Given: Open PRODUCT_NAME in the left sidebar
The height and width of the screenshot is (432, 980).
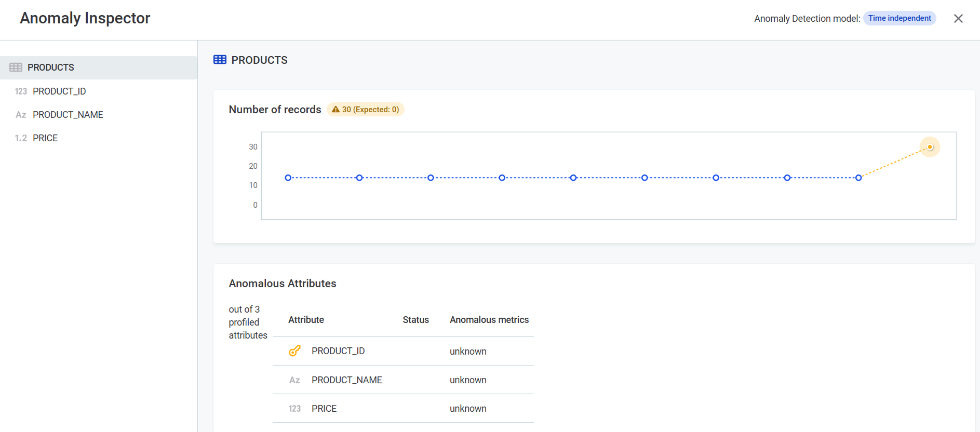Looking at the screenshot, I should 68,115.
